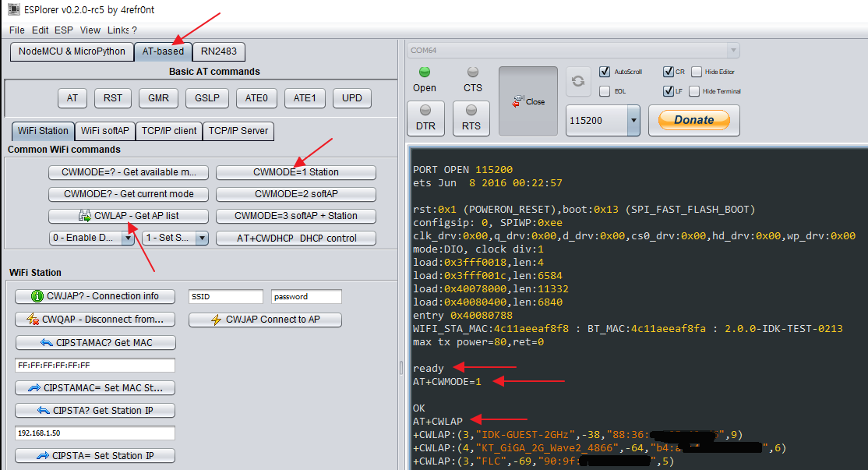Screen dimensions: 868x470
Task: Switch to NodeMCU & MicroPython tab
Action: pyautogui.click(x=72, y=51)
